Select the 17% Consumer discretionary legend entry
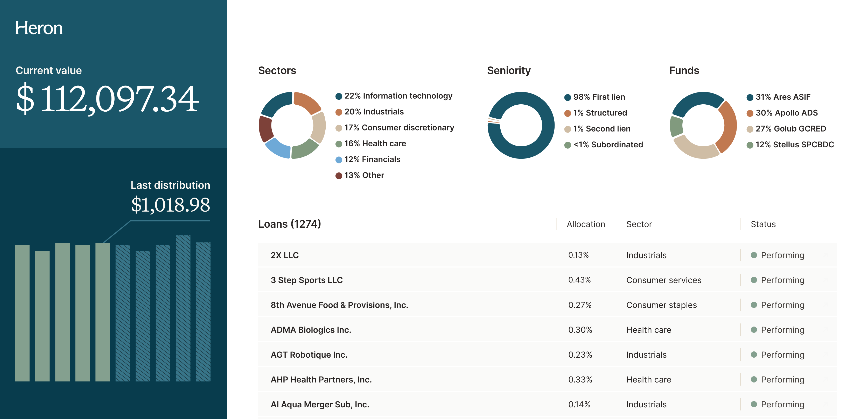Image resolution: width=868 pixels, height=419 pixels. pyautogui.click(x=395, y=128)
